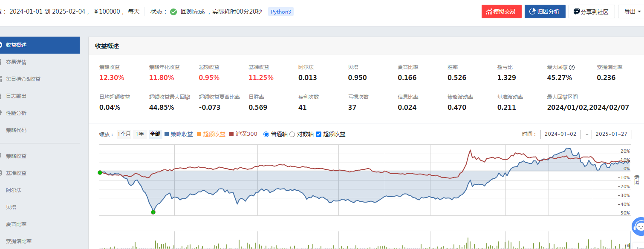Select the 对数轴 radio button
Image resolution: width=644 pixels, height=249 pixels.
292,134
